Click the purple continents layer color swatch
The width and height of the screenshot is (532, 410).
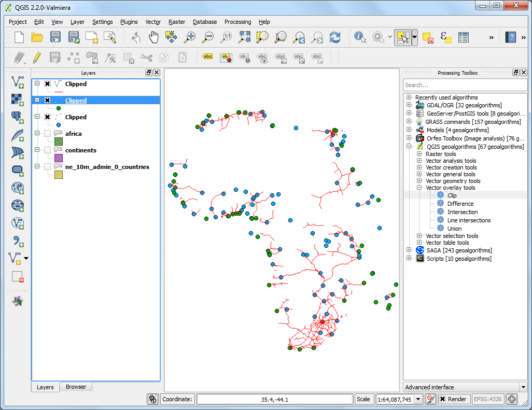pos(59,158)
